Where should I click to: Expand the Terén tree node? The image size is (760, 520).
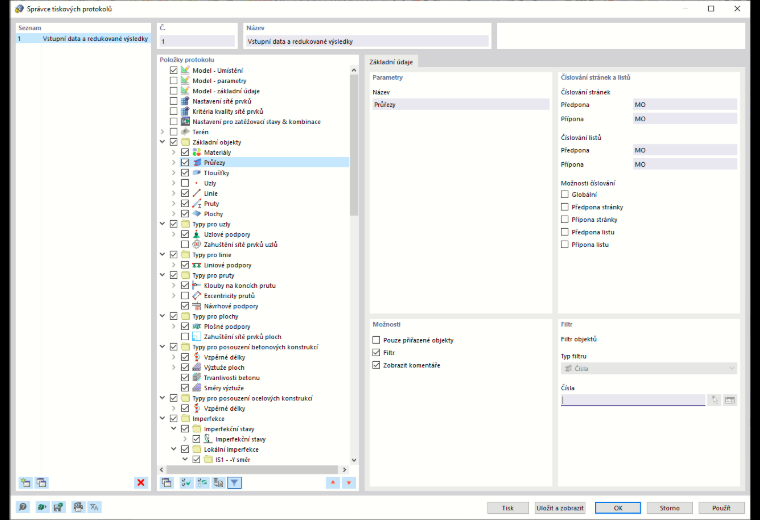pos(162,132)
